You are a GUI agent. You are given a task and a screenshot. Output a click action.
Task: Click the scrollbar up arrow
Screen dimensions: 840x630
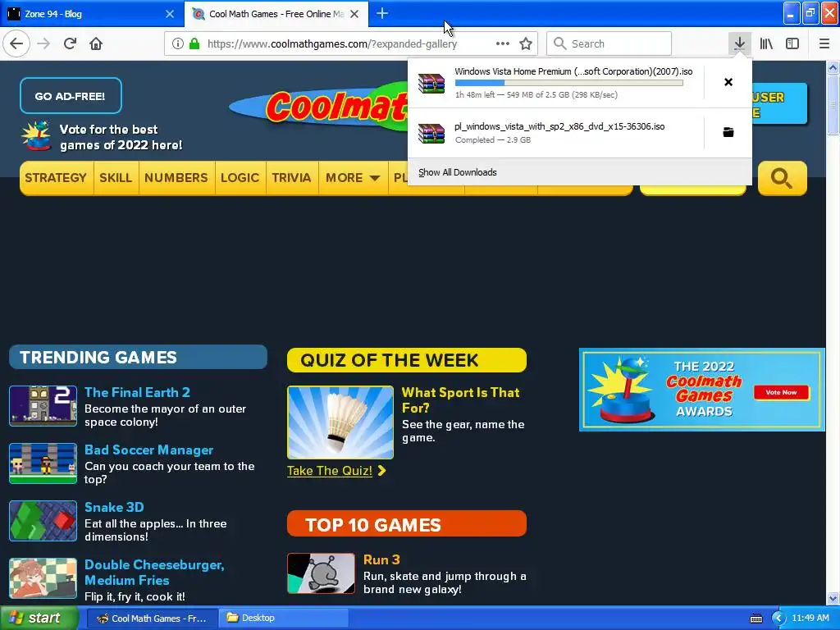coord(833,67)
